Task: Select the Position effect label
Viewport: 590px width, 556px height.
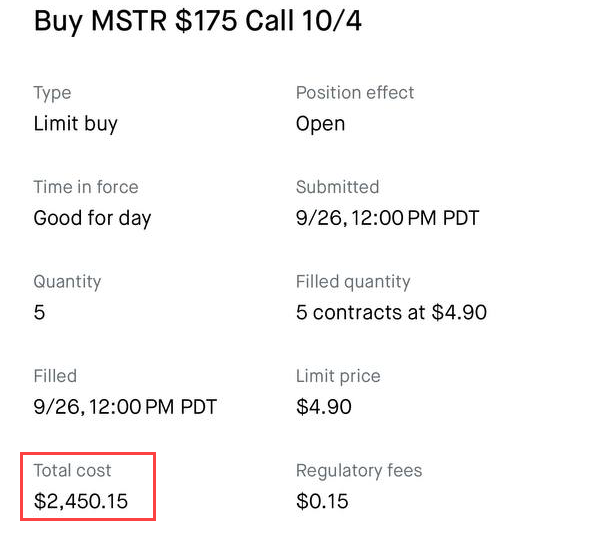Action: [x=355, y=93]
